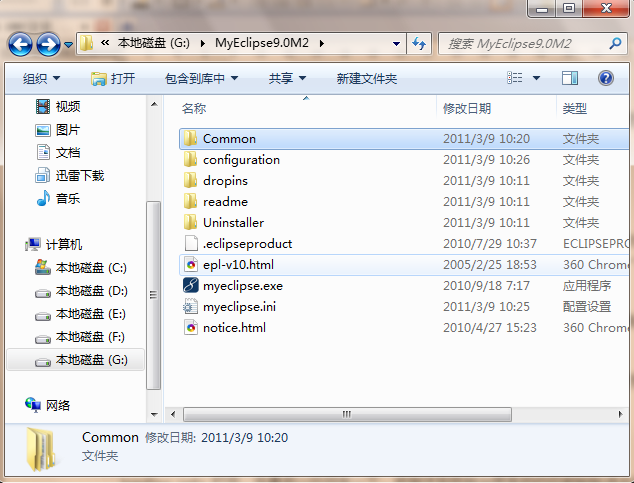This screenshot has height=483, width=634.
Task: Open the recent pages dropdown arrow
Action: [x=69, y=44]
